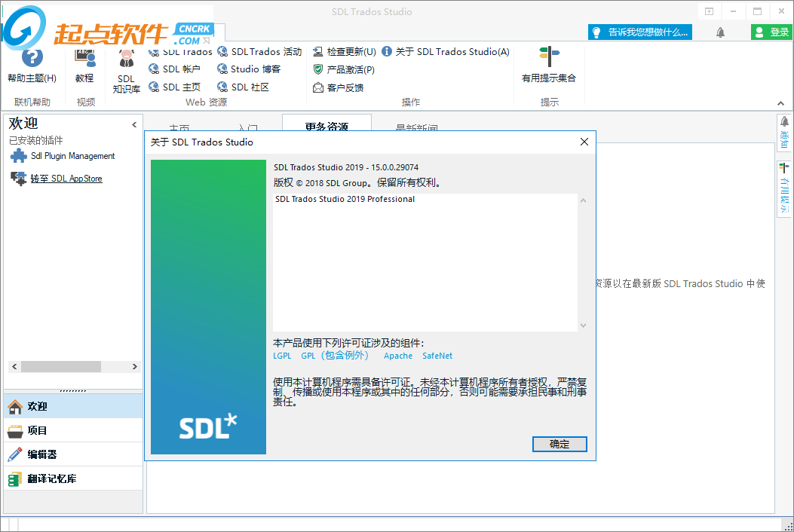The height and width of the screenshot is (532, 794).
Task: Click the navigation pane horizontal scrollbar thumb
Action: click(x=61, y=366)
